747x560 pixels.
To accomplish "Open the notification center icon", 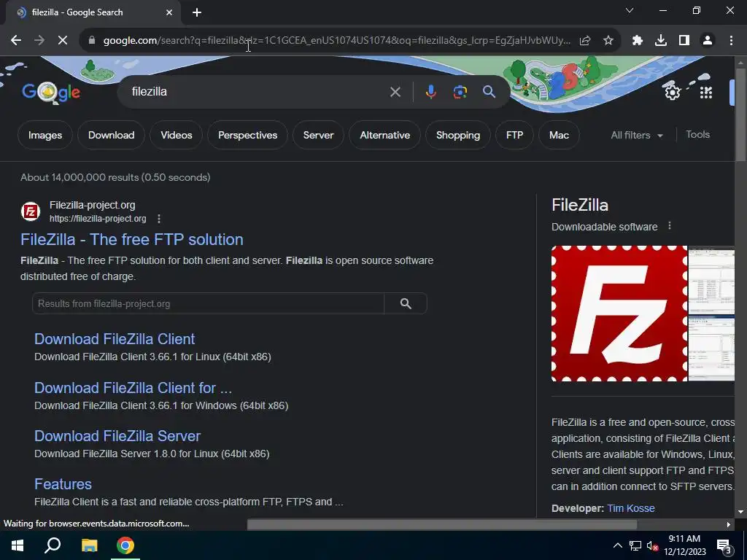I will 724,545.
